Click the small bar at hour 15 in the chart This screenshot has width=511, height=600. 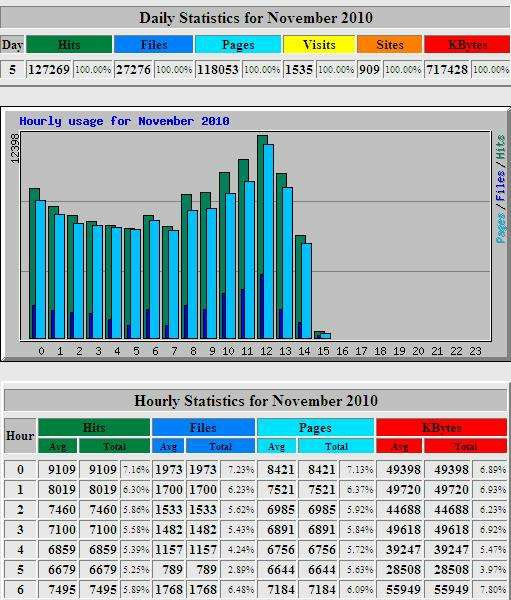point(323,335)
